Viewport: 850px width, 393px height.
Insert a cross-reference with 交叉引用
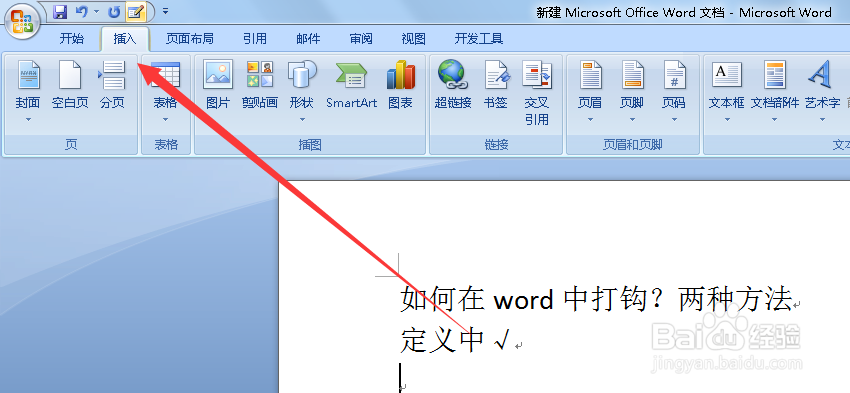tap(537, 92)
